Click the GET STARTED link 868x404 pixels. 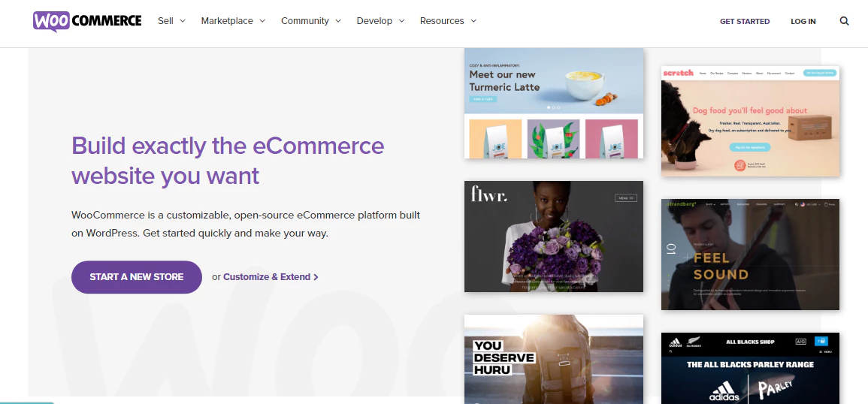point(745,21)
